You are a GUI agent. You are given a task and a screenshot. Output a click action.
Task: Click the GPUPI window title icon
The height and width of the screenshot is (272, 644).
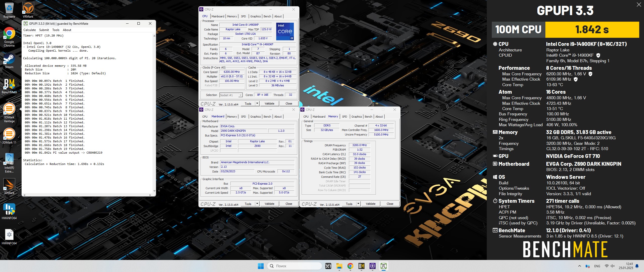click(25, 23)
